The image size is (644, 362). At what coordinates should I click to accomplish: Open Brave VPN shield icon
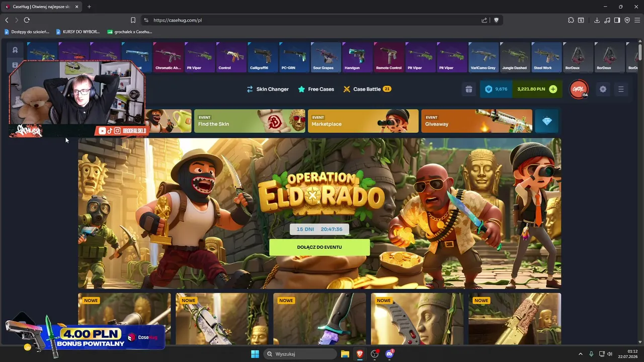click(627, 20)
